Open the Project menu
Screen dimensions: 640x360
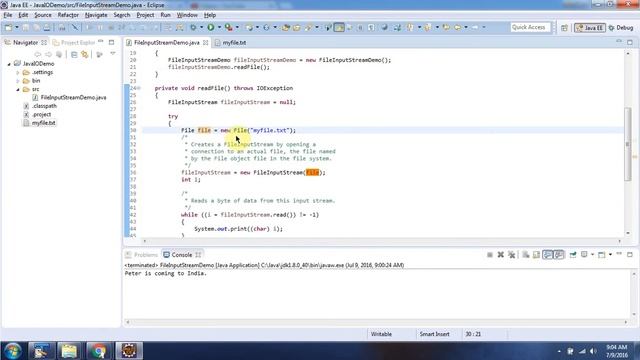click(145, 15)
